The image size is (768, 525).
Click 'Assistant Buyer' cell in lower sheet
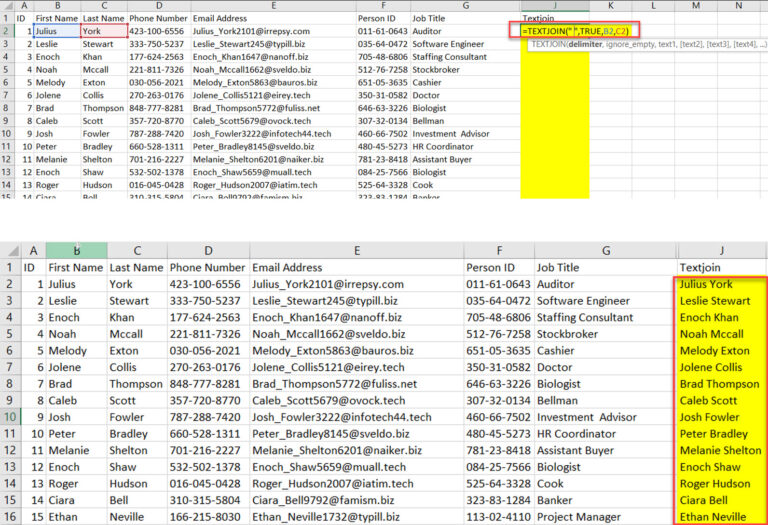[x=606, y=451]
